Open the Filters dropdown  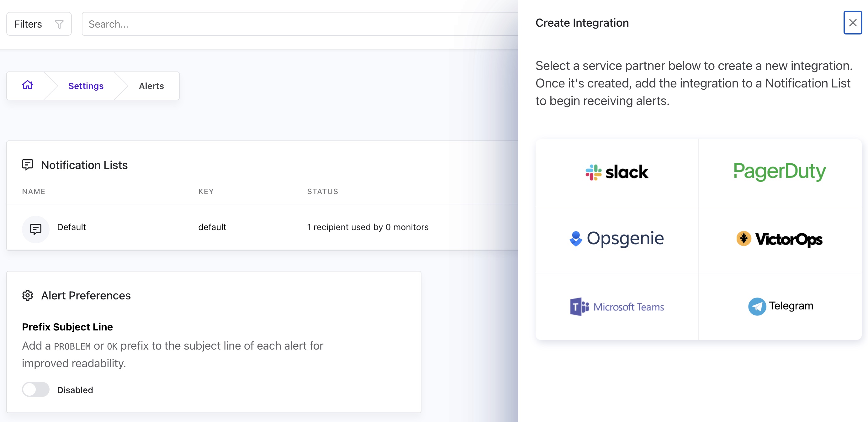click(x=39, y=24)
